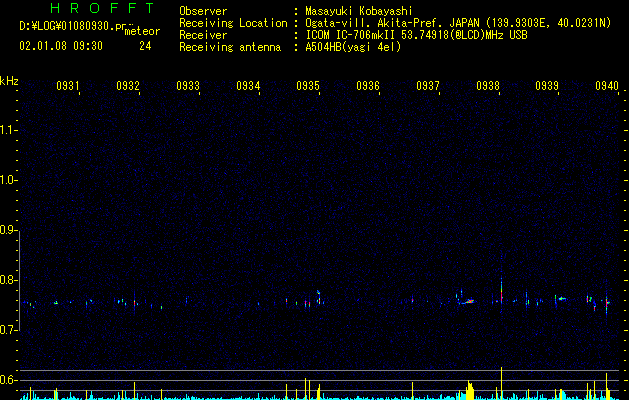Click the 0940 time axis label
The image size is (629, 400).
[607, 85]
